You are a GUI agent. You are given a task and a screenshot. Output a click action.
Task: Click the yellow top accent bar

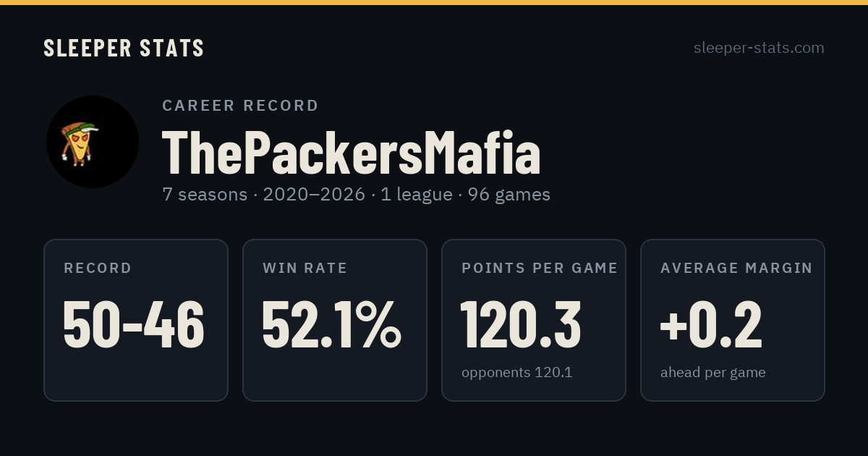(x=434, y=2)
